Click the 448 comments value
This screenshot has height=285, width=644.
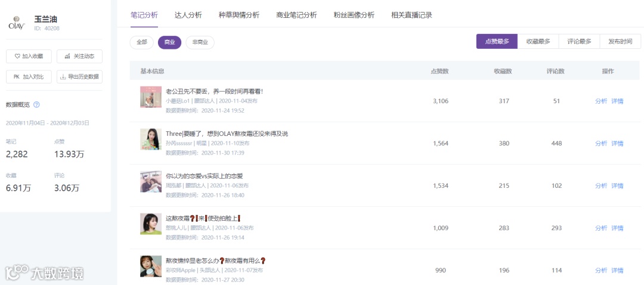click(x=556, y=143)
